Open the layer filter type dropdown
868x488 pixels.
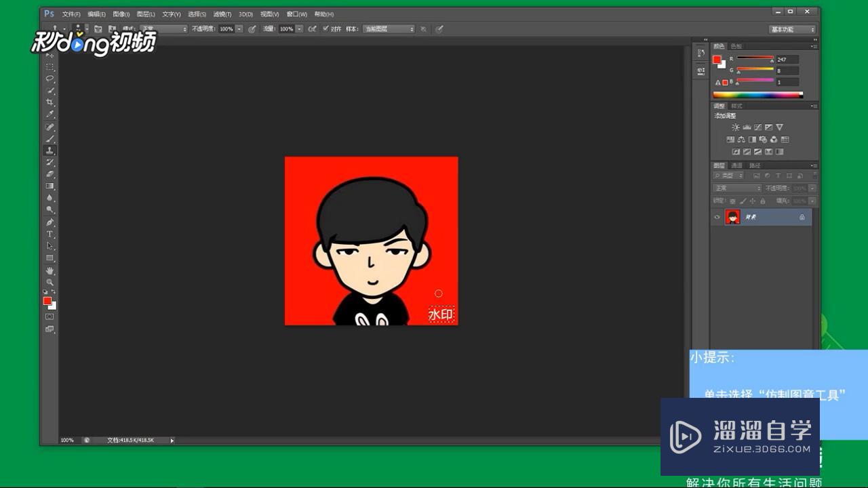point(728,176)
